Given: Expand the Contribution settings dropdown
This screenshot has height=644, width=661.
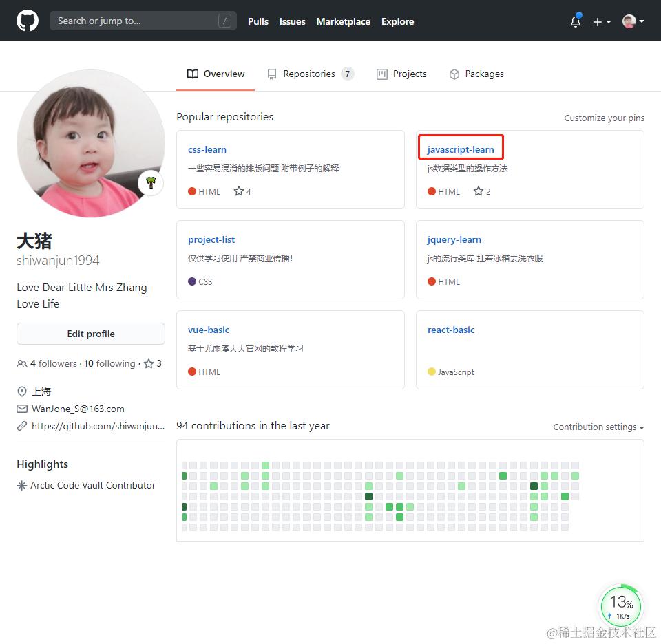Looking at the screenshot, I should click(x=598, y=427).
